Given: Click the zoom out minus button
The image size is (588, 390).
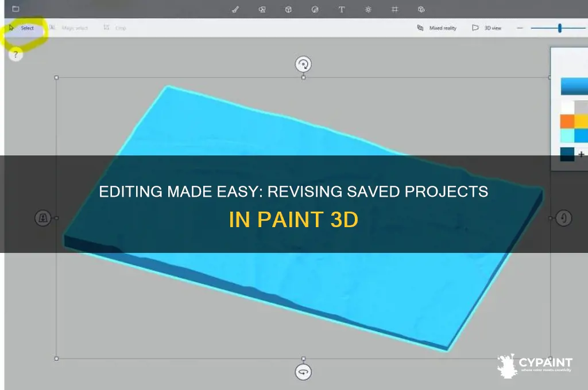Looking at the screenshot, I should [520, 28].
